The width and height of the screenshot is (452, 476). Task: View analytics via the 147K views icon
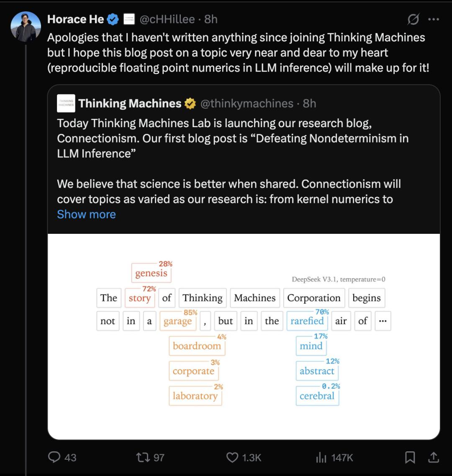(x=334, y=457)
